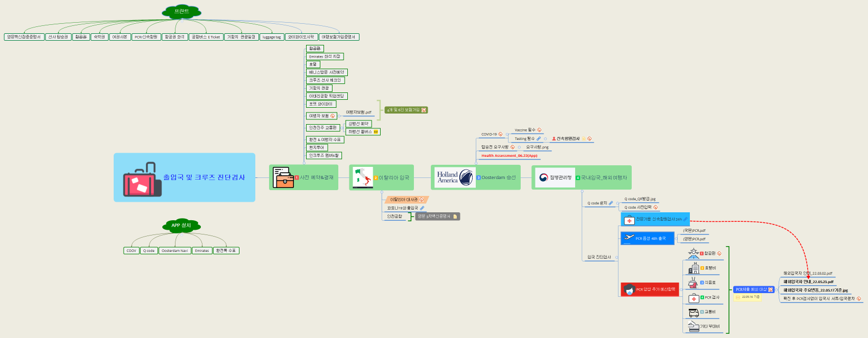The width and height of the screenshot is (868, 338).
Task: Select the APP 설치 cloud topic
Action: point(181,226)
